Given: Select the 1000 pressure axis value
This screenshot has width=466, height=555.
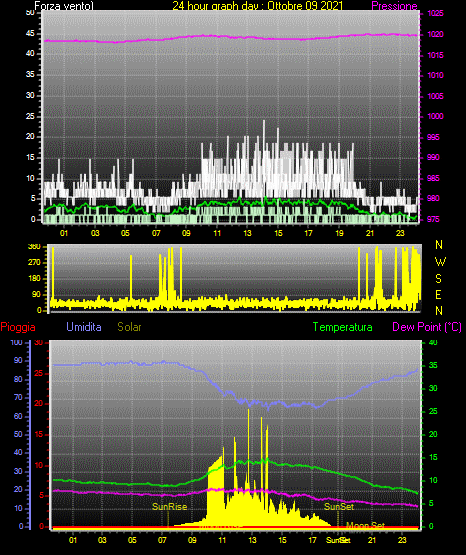Looking at the screenshot, I should point(435,116).
